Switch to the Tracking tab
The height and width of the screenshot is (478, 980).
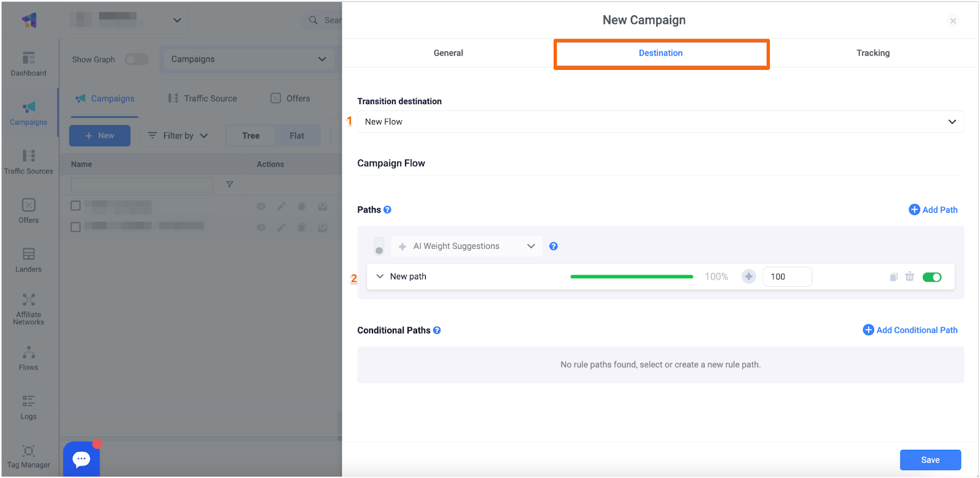tap(873, 53)
